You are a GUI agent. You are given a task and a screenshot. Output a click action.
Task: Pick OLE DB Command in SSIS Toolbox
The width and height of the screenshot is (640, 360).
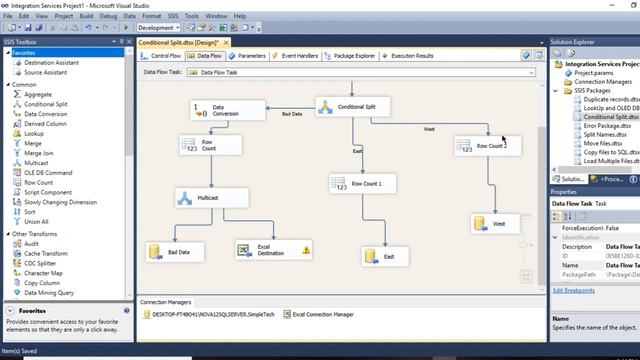(x=48, y=173)
